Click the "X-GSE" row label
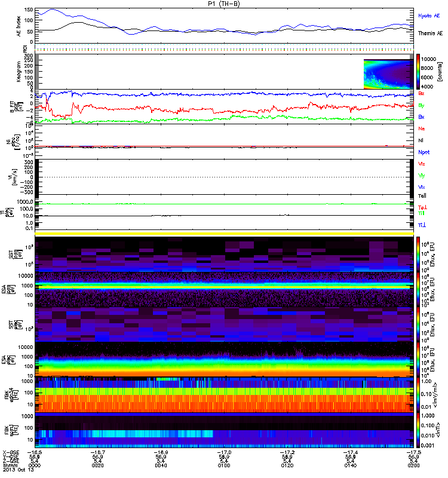 (x=11, y=452)
